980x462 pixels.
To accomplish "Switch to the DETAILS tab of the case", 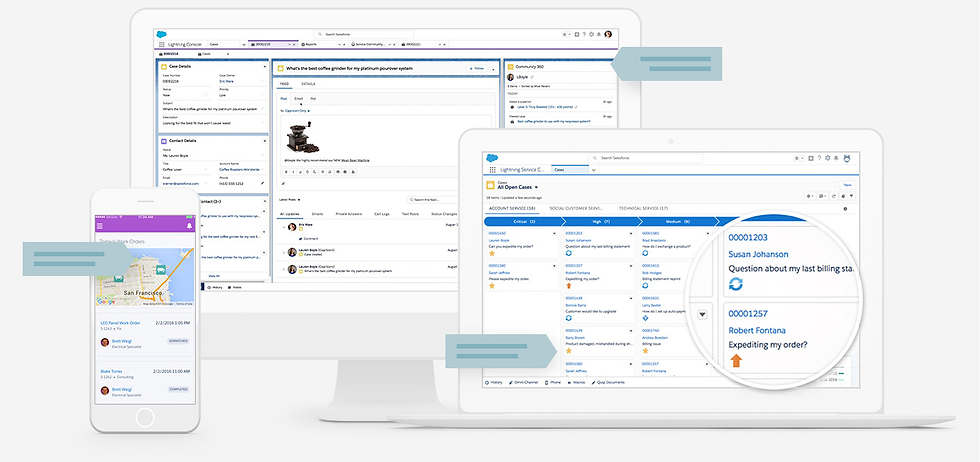I will [x=308, y=84].
